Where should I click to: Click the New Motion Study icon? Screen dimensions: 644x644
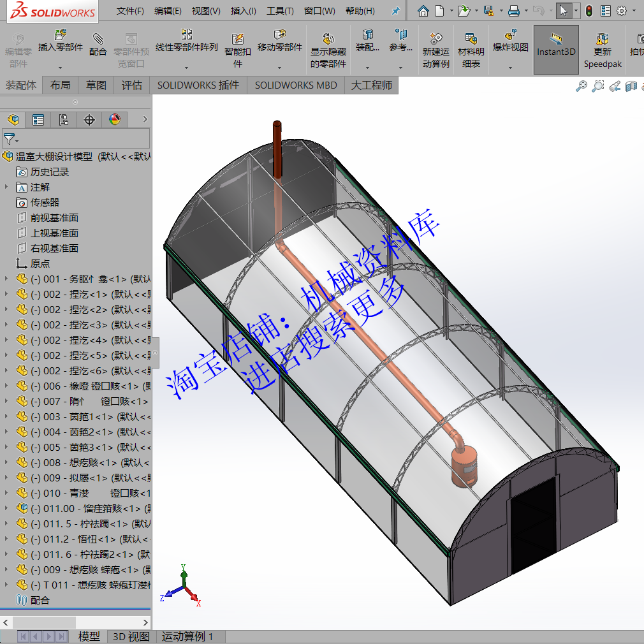(435, 39)
